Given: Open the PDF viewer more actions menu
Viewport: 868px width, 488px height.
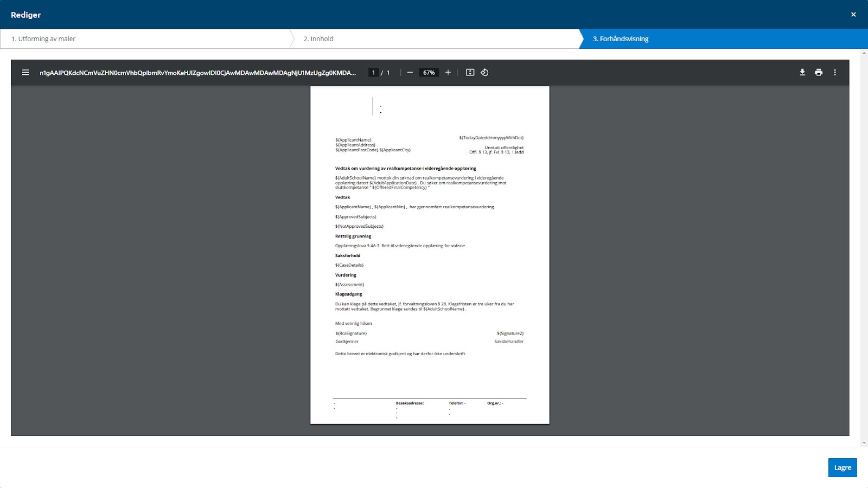Looking at the screenshot, I should (835, 73).
